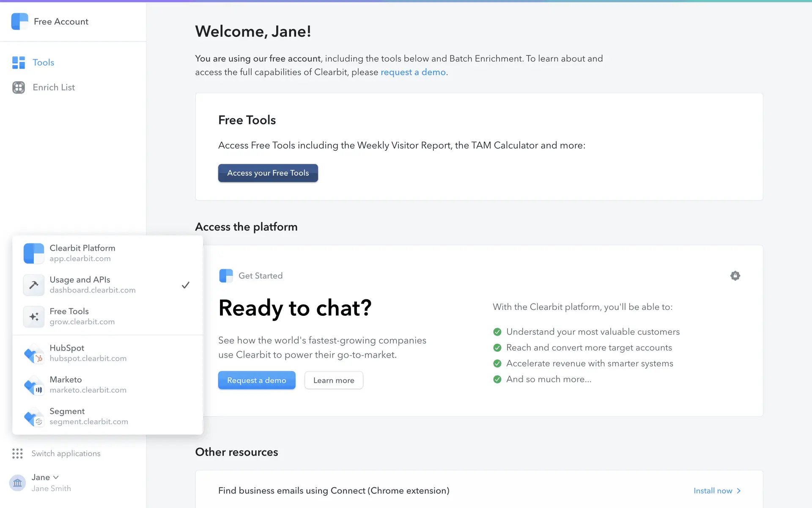Viewport: 812px width, 508px height.
Task: Click the sparkle icon for Free Tools
Action: [34, 317]
